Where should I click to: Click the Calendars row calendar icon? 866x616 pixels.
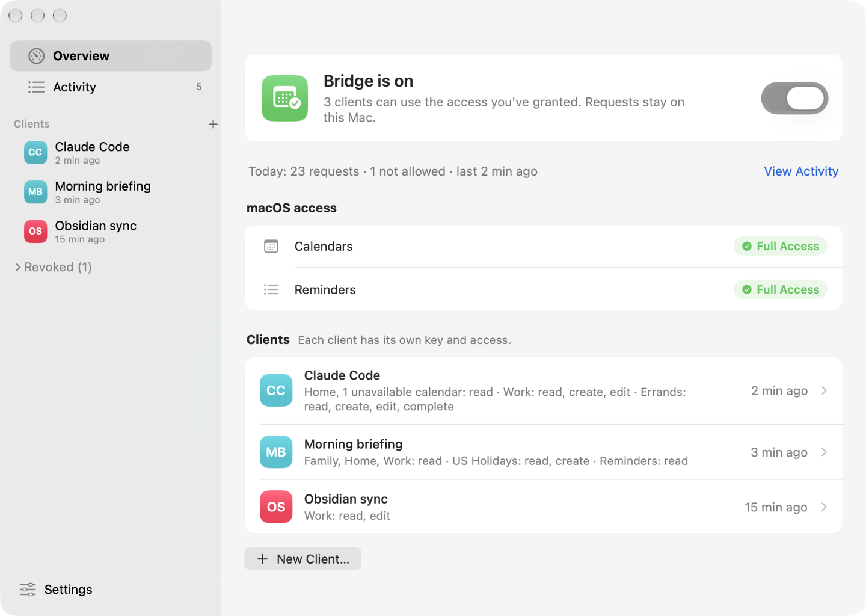(271, 246)
